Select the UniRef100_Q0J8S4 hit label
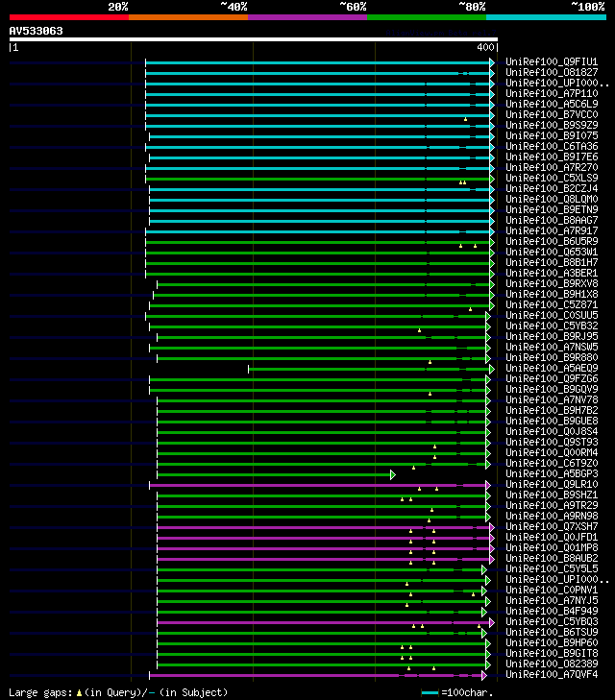 (552, 432)
